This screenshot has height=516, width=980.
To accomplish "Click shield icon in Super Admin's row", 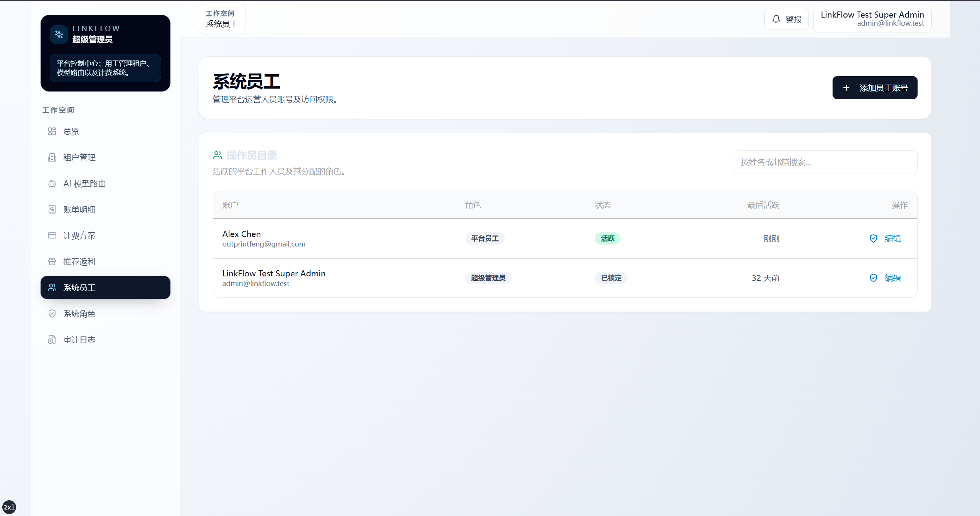I will pyautogui.click(x=873, y=278).
